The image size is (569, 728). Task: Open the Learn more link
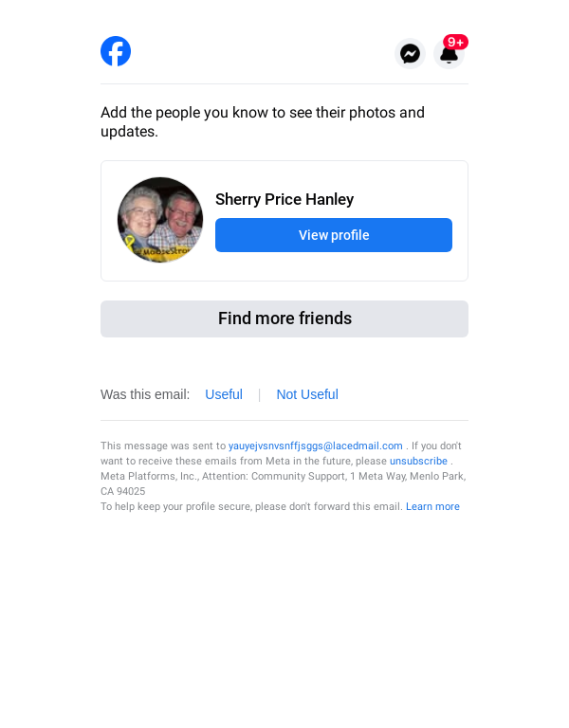(432, 507)
